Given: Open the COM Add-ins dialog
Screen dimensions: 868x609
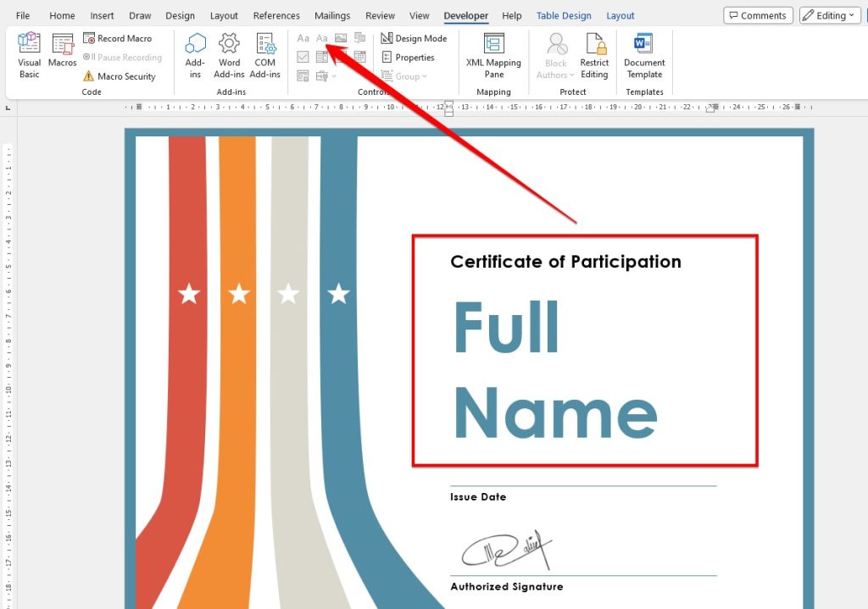Looking at the screenshot, I should (264, 55).
